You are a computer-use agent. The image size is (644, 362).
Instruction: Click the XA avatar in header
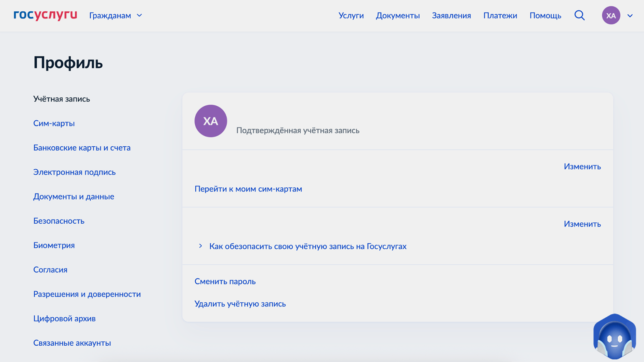(x=611, y=15)
